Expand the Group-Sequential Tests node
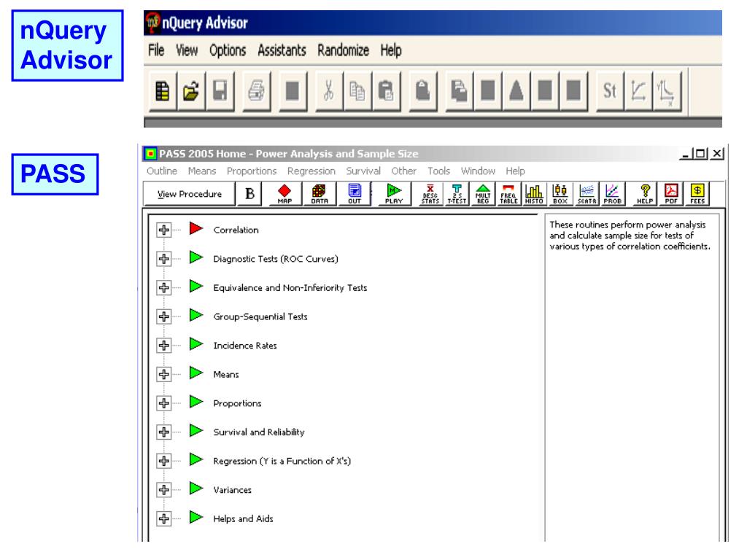This screenshot has width=747, height=560. point(164,316)
